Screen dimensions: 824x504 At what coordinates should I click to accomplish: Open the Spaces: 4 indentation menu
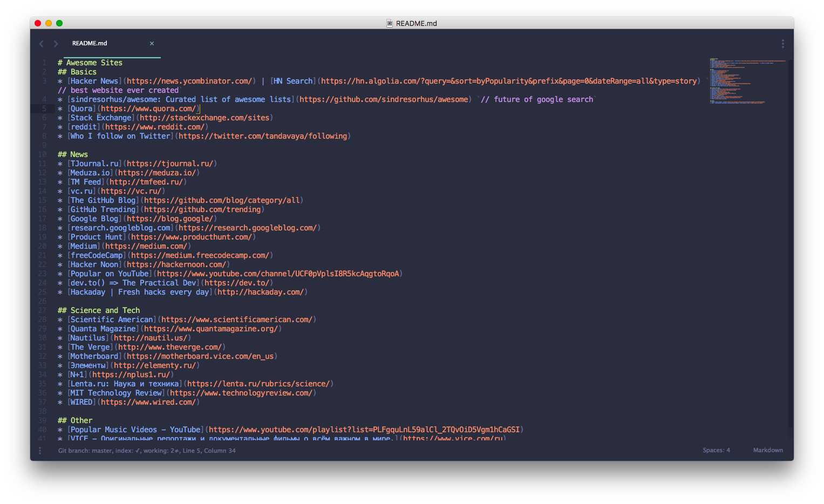click(x=716, y=450)
